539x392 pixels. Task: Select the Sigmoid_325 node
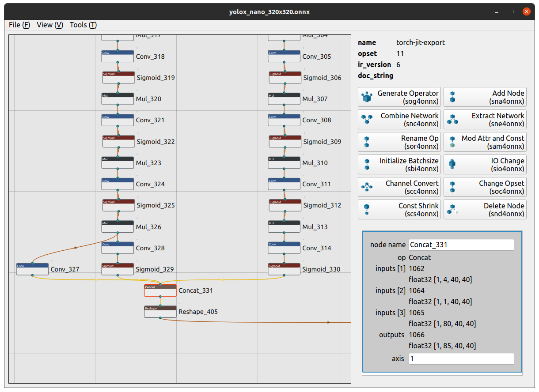coord(118,205)
